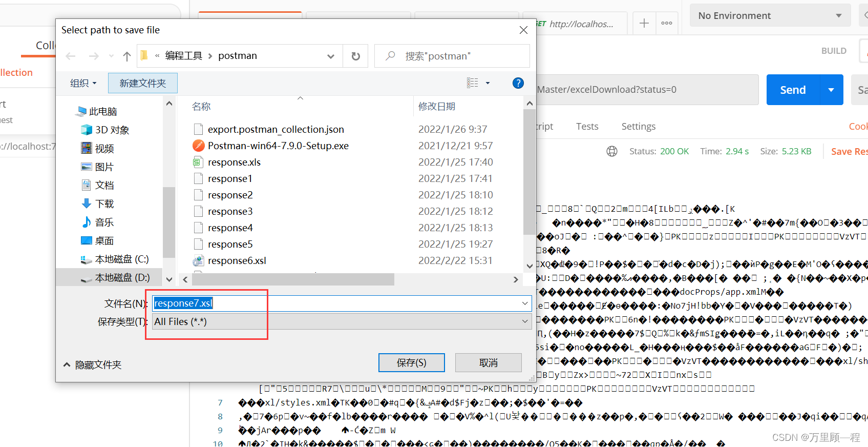
Task: Sort files by the 修改日期 column header
Action: pyautogui.click(x=437, y=106)
